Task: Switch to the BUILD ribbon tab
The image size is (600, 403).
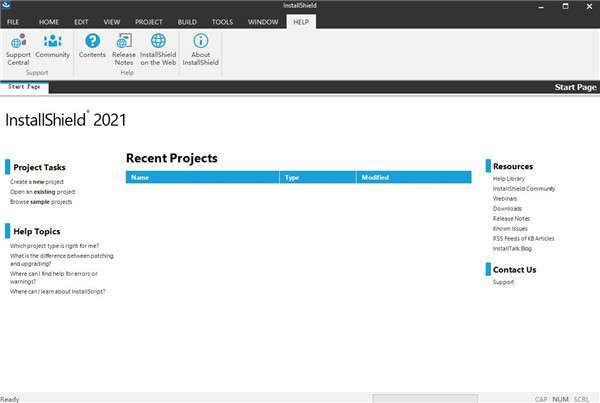Action: tap(187, 22)
